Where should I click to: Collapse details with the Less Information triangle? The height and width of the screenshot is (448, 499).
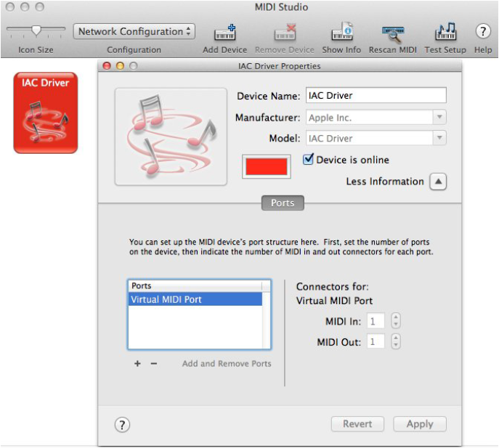coord(438,182)
